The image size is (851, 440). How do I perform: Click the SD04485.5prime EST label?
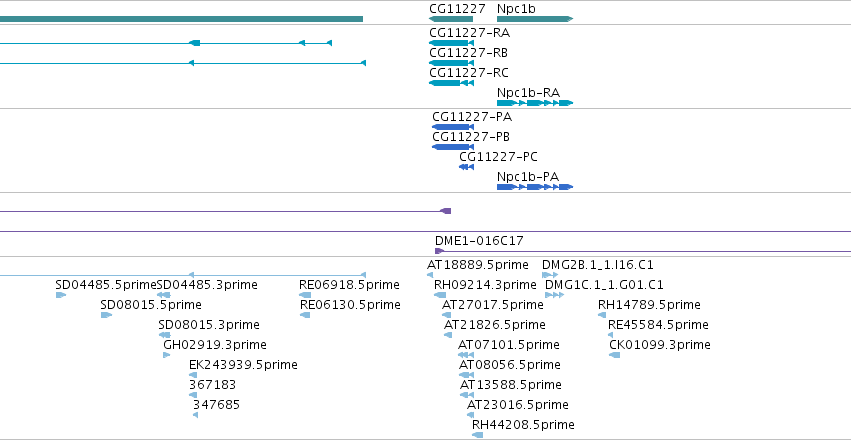[x=106, y=284]
